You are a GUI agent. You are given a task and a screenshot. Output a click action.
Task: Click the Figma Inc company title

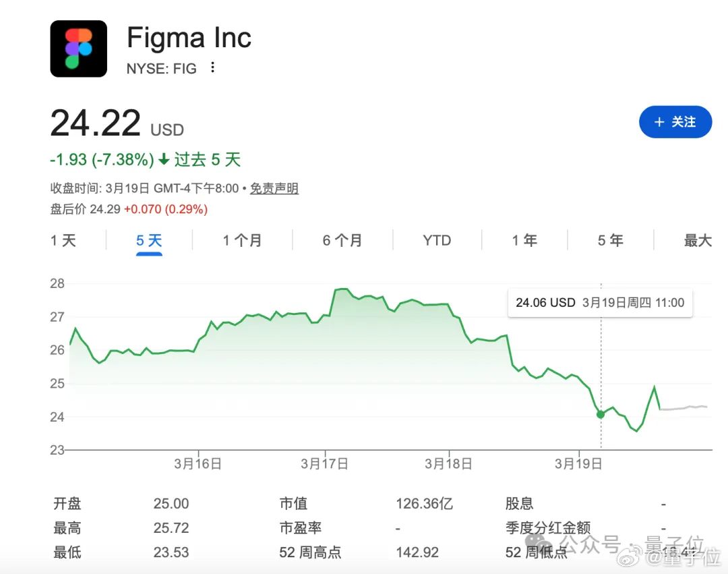189,38
